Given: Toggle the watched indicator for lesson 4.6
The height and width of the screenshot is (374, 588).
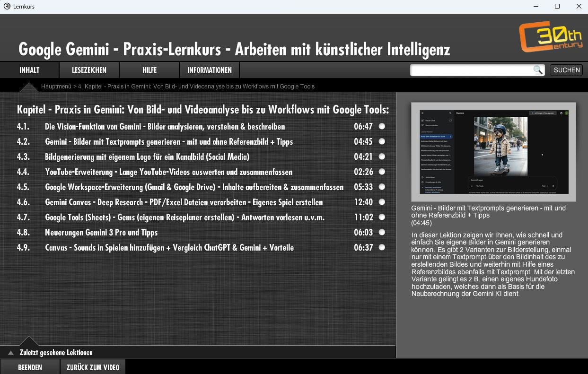Looking at the screenshot, I should [x=382, y=202].
